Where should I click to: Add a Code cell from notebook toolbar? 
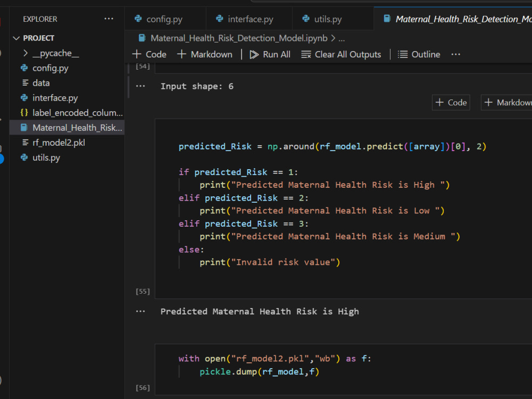149,55
